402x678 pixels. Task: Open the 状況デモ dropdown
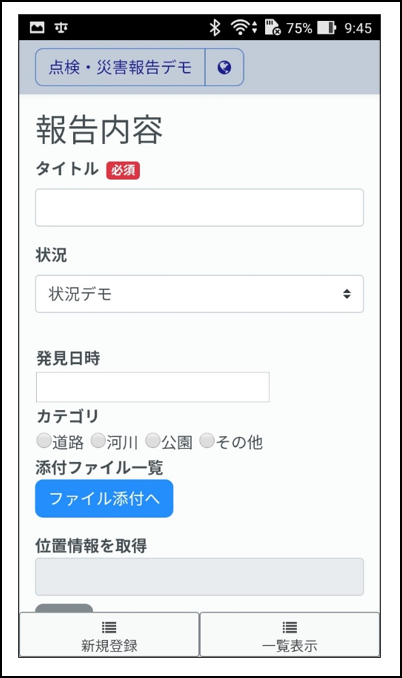click(x=199, y=294)
